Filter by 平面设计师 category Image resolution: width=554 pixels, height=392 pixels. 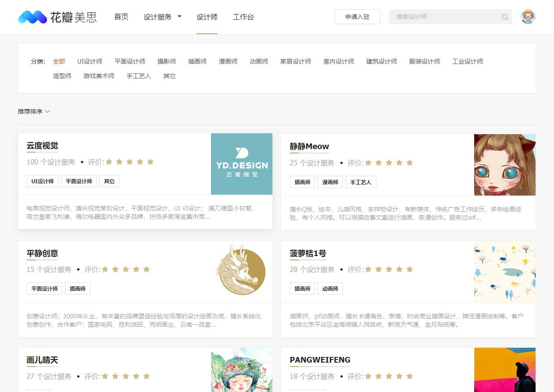130,61
